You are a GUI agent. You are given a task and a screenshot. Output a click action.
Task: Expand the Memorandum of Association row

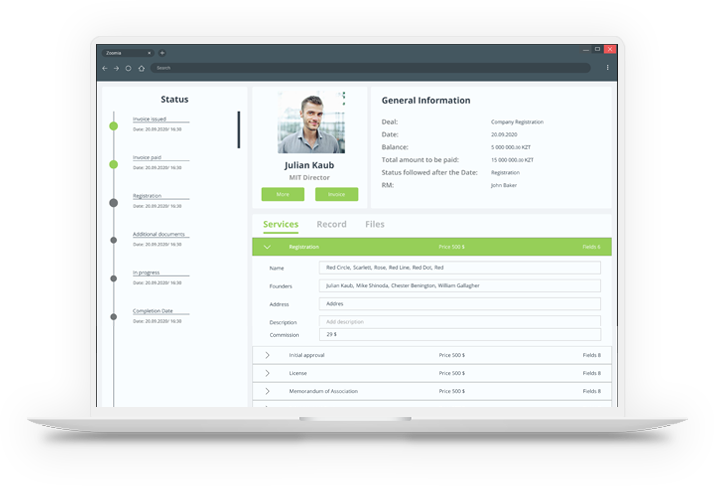point(267,391)
